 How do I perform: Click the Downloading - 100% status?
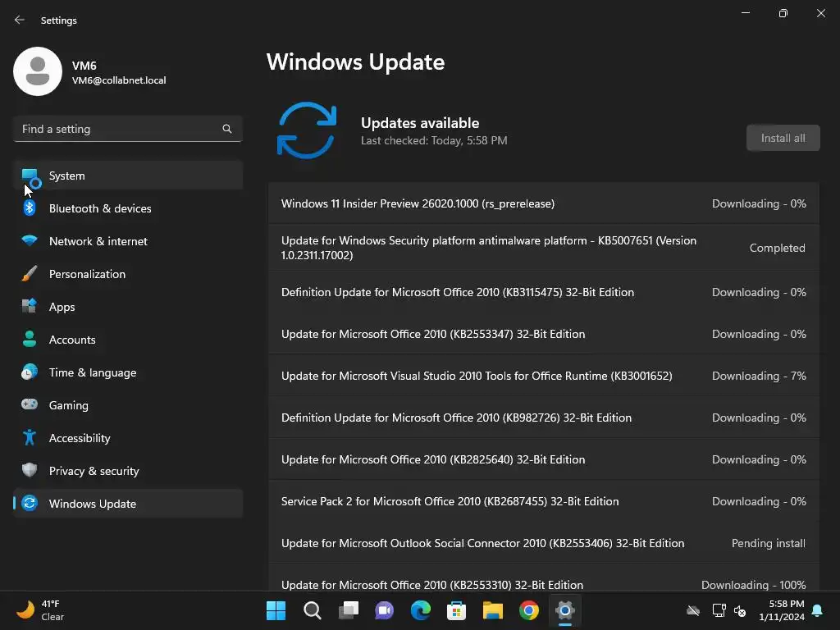(x=753, y=584)
